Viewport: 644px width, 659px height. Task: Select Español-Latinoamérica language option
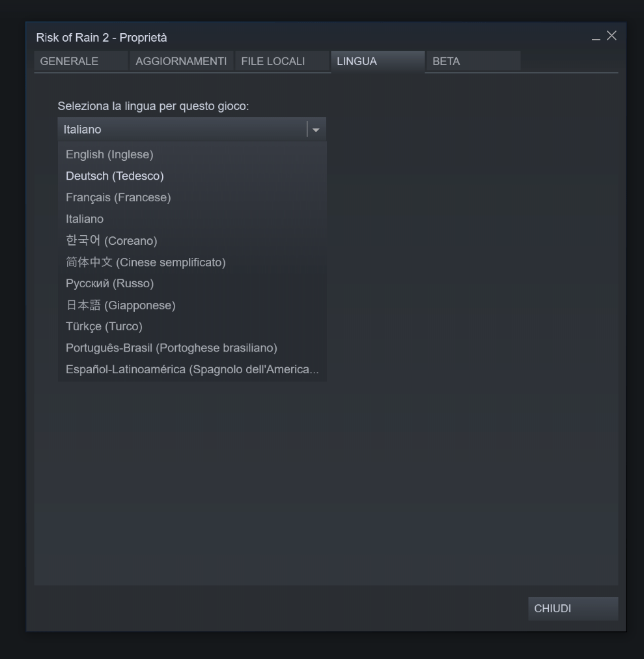[192, 369]
